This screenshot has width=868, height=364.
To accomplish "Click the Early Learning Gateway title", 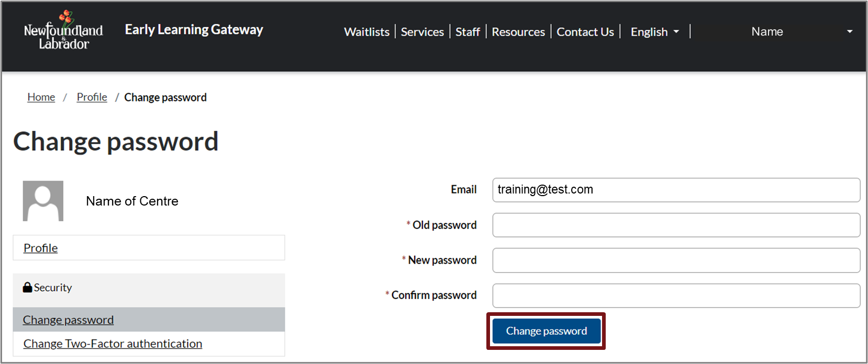I will click(x=194, y=30).
